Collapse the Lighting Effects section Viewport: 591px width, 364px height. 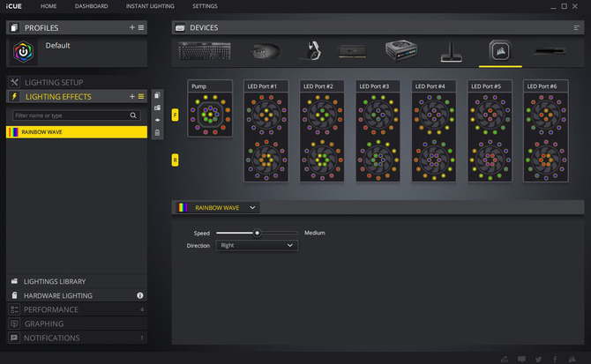[77, 97]
